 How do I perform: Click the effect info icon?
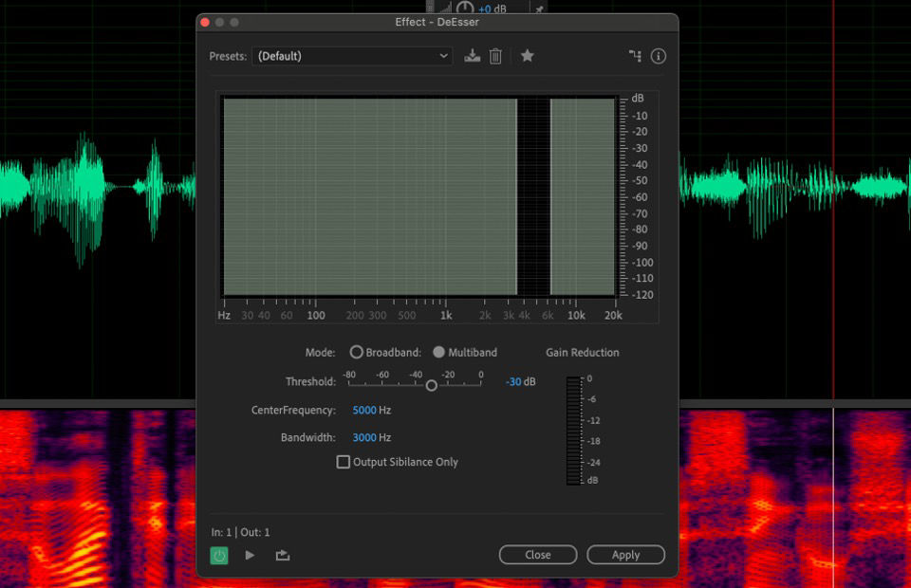click(659, 56)
